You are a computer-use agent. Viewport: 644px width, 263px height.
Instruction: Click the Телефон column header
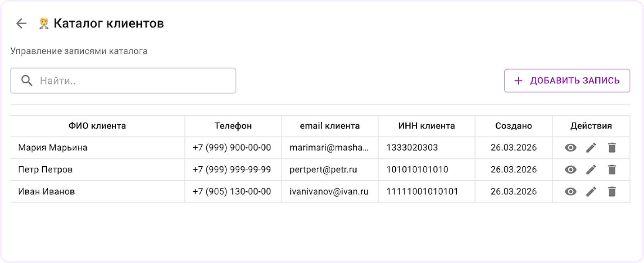coord(233,126)
